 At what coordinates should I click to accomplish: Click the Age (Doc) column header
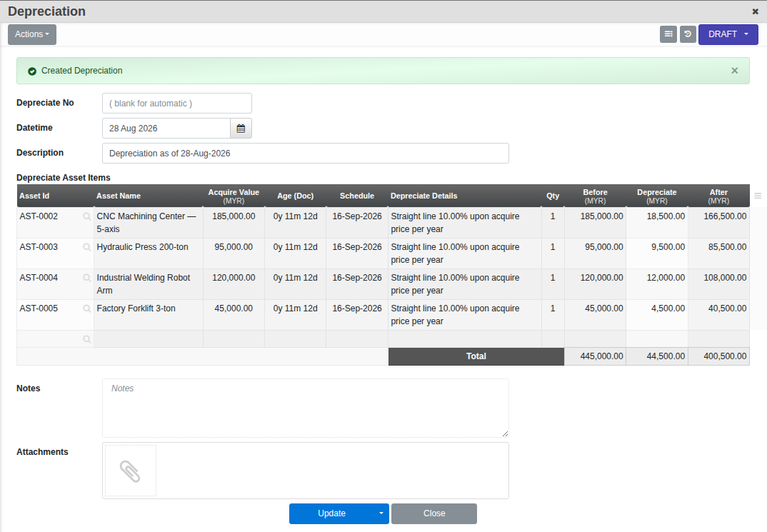coord(296,196)
